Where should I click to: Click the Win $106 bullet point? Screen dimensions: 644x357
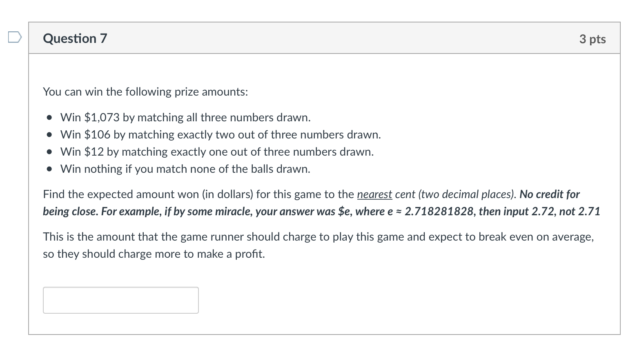tap(220, 135)
